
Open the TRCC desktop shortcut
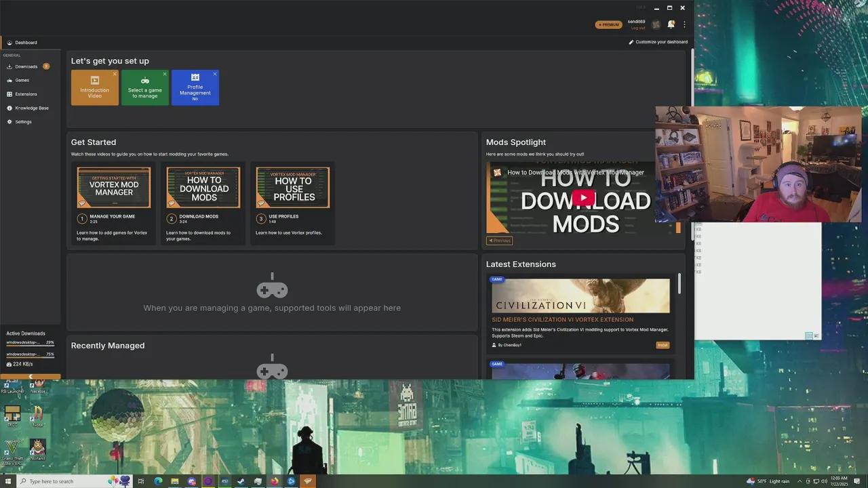[x=12, y=416]
